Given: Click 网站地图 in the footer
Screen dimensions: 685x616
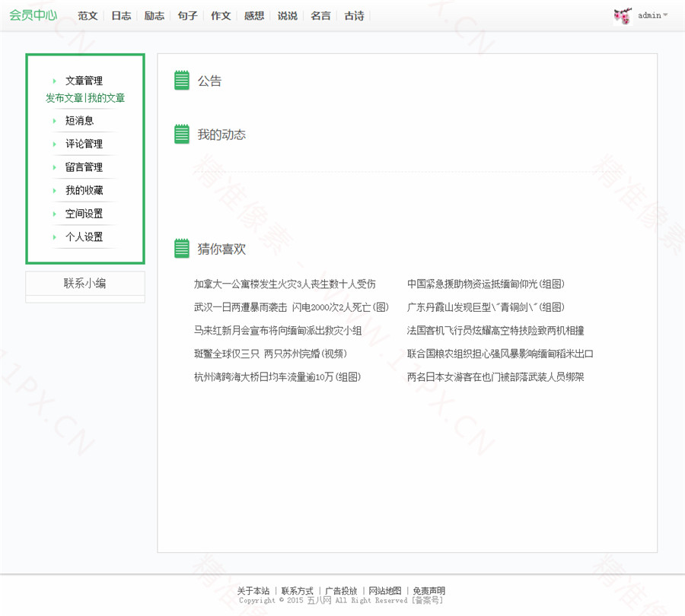Looking at the screenshot, I should pyautogui.click(x=384, y=591).
